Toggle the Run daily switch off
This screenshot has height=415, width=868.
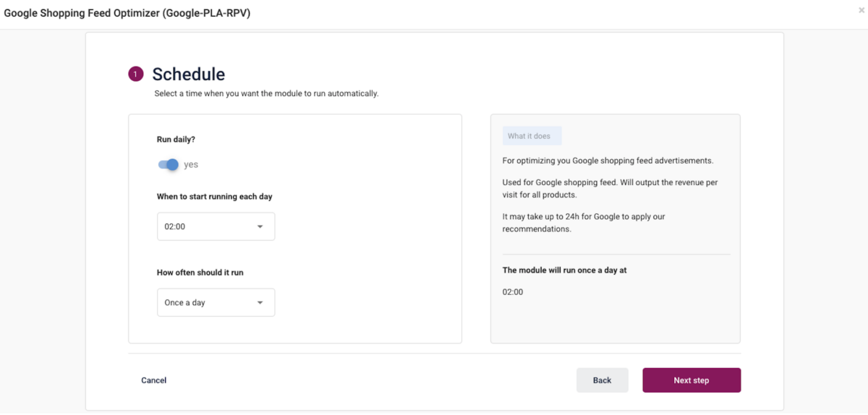pyautogui.click(x=168, y=165)
